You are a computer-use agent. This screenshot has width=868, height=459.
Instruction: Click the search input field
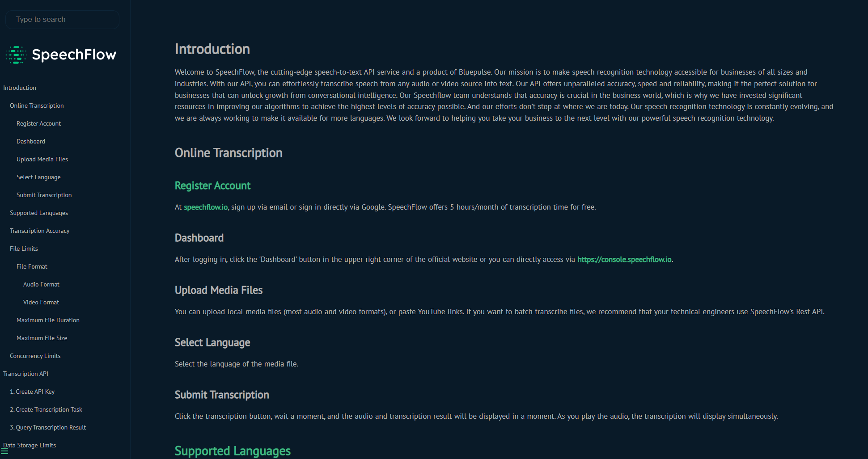[x=62, y=20]
